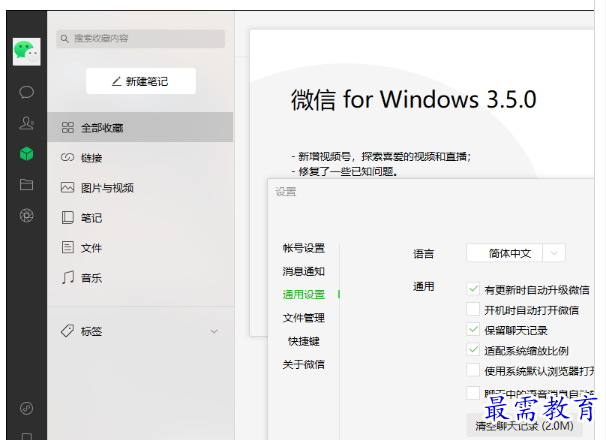Click the 新建笔记 button
This screenshot has height=440, width=606.
tap(141, 81)
